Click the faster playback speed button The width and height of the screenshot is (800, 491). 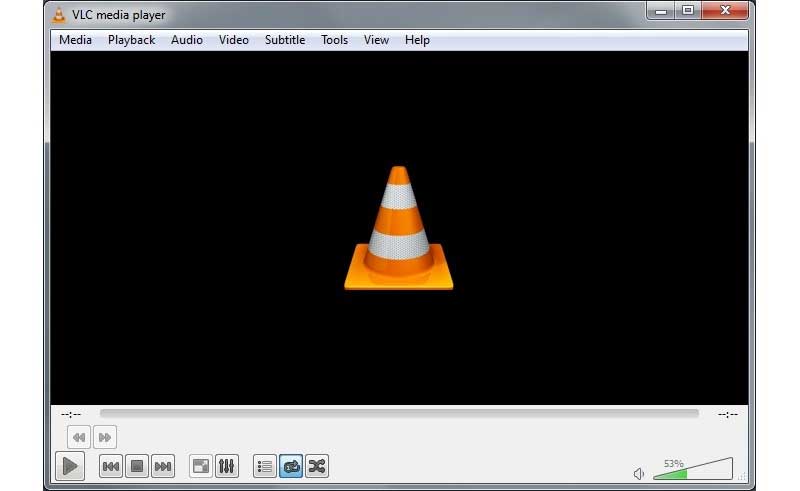(x=105, y=437)
